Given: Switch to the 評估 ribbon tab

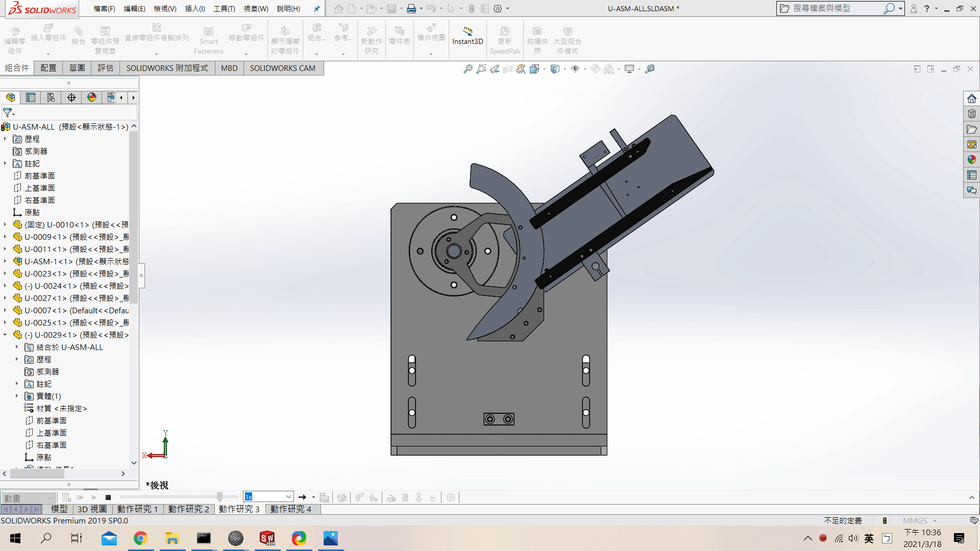Looking at the screenshot, I should point(106,68).
